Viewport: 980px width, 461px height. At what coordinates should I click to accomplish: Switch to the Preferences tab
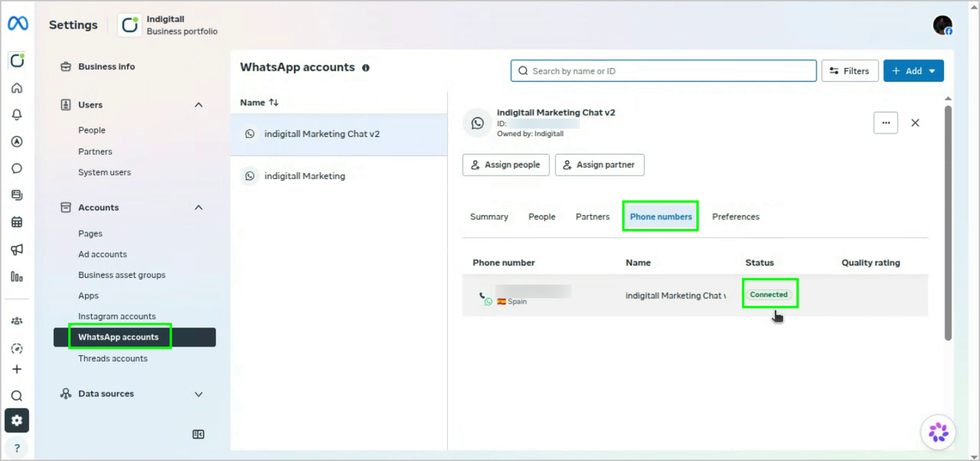point(736,217)
